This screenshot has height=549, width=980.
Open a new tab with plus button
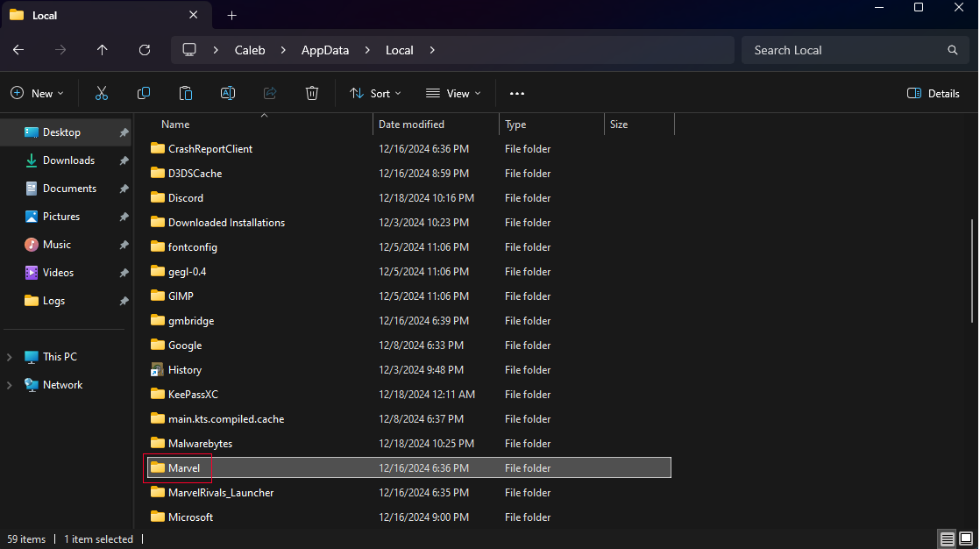click(232, 16)
